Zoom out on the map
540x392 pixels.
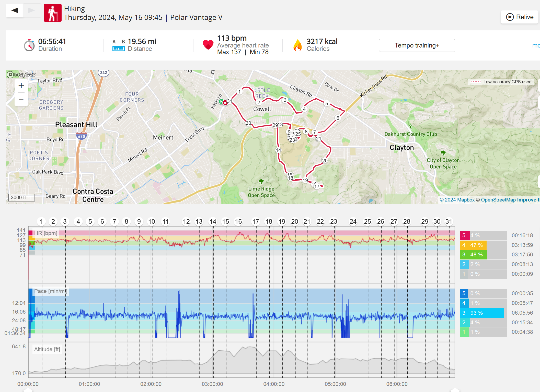[21, 99]
